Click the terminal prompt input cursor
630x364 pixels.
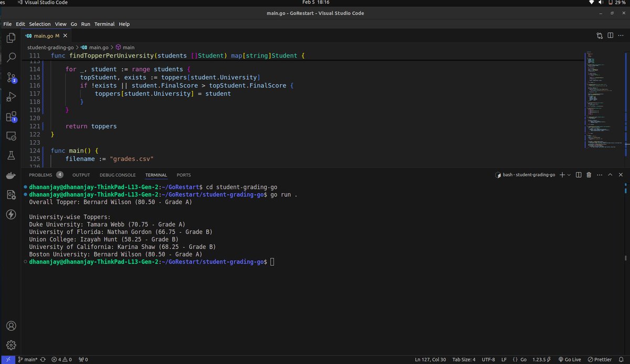coord(272,262)
